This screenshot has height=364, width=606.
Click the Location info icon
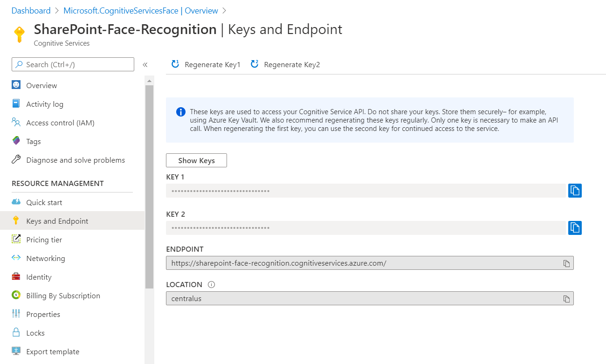click(211, 285)
